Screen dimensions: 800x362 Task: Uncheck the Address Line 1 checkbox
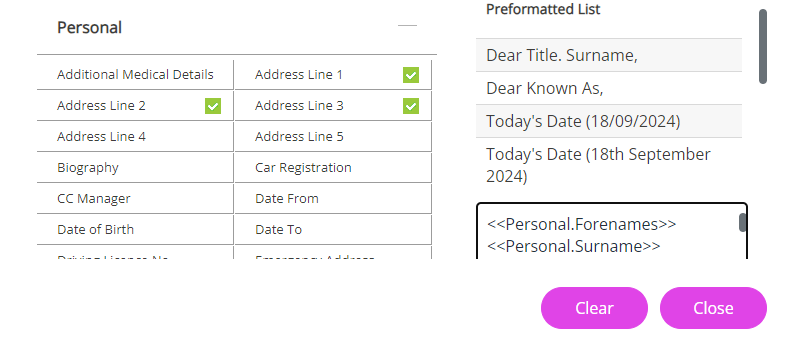coord(411,75)
